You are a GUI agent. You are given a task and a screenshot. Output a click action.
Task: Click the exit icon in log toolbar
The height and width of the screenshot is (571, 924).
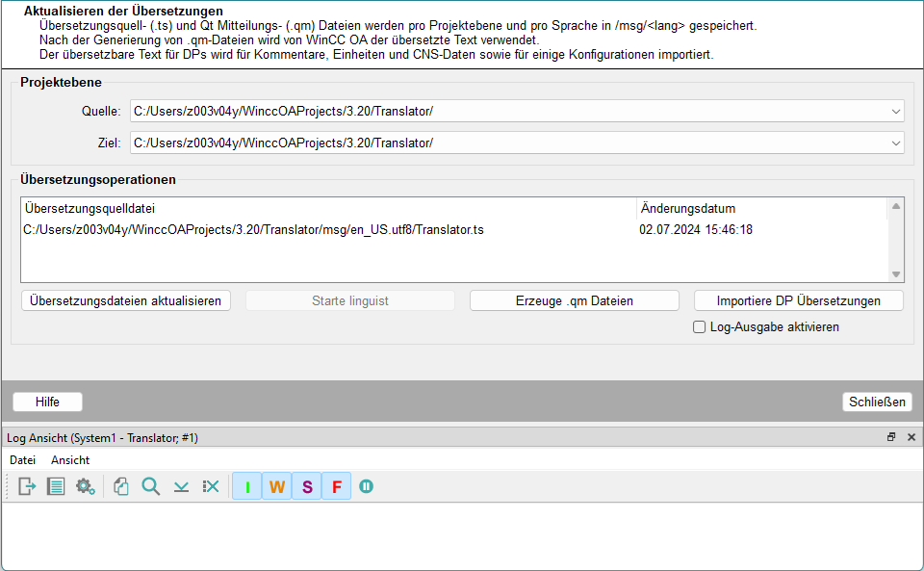coord(27,486)
